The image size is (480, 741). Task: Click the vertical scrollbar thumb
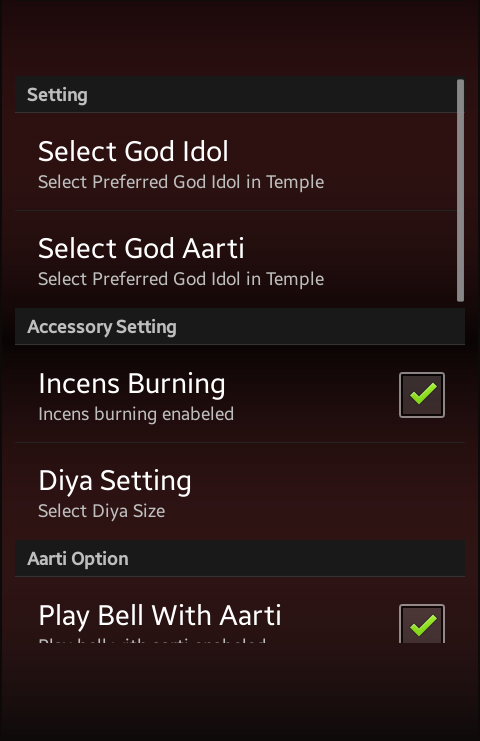coord(460,190)
